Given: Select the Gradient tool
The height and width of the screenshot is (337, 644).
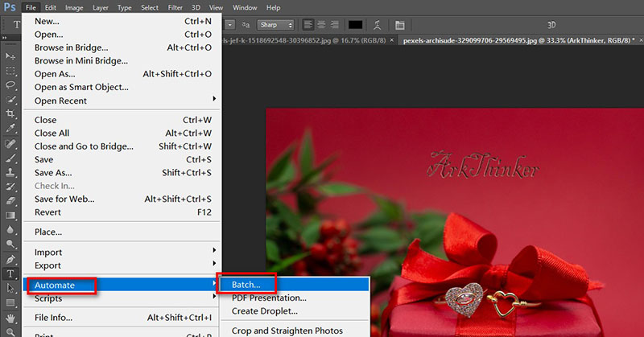Looking at the screenshot, I should coord(10,216).
